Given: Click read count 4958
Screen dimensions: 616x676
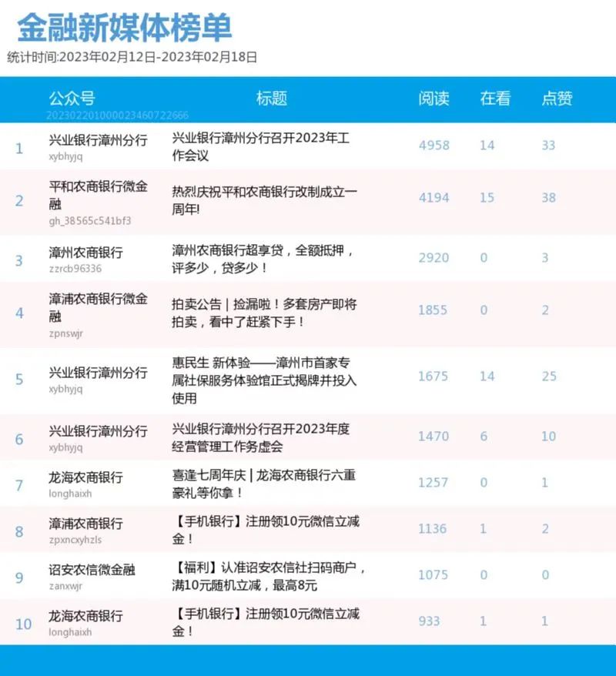Looking at the screenshot, I should 434,146.
